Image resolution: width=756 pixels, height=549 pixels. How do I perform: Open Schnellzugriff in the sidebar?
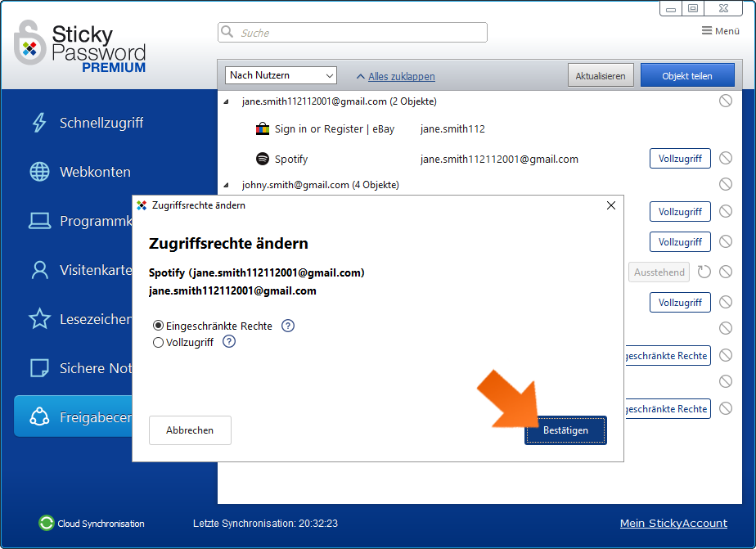tap(101, 123)
